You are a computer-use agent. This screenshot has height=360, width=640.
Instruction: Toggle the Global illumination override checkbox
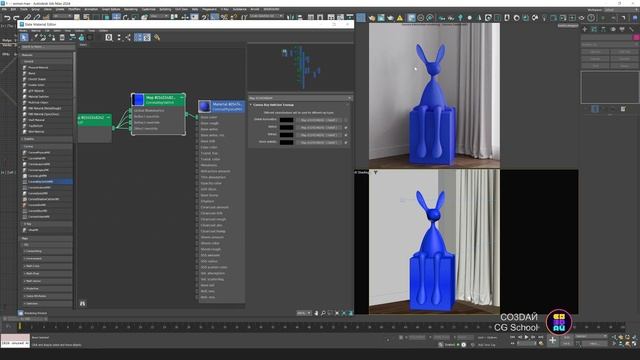pyautogui.click(x=346, y=120)
